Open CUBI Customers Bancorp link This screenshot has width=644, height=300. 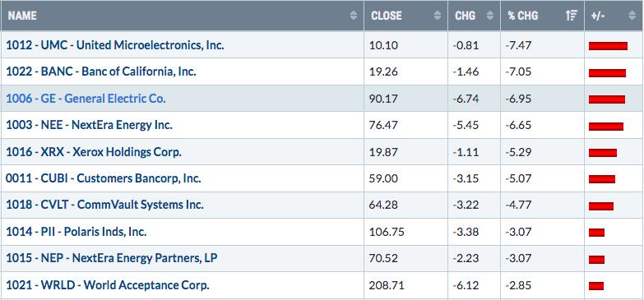(104, 178)
